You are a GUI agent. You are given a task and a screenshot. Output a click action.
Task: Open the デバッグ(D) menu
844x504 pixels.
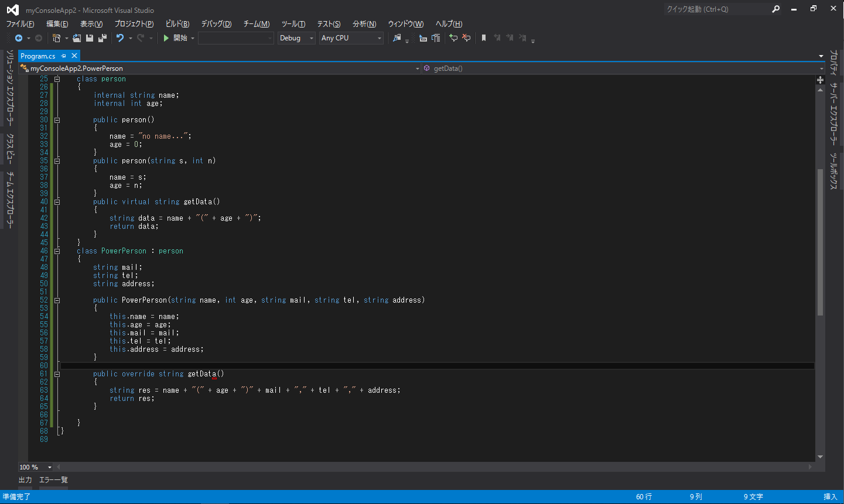216,24
